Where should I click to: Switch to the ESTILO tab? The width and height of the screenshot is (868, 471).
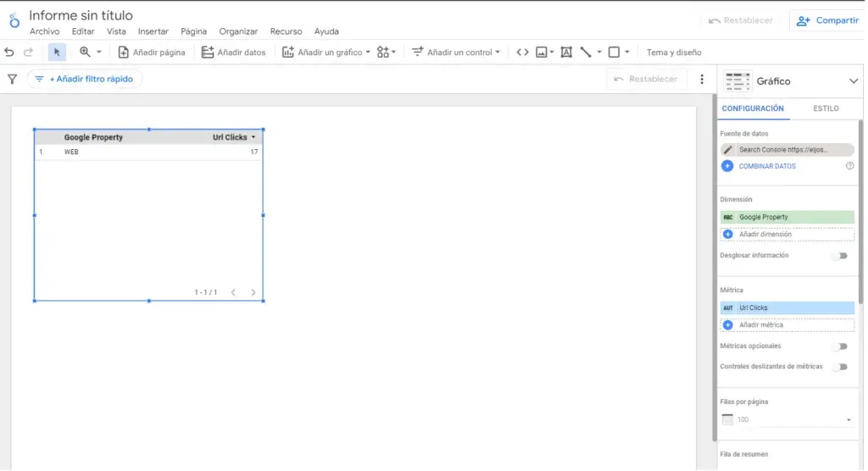pyautogui.click(x=826, y=108)
